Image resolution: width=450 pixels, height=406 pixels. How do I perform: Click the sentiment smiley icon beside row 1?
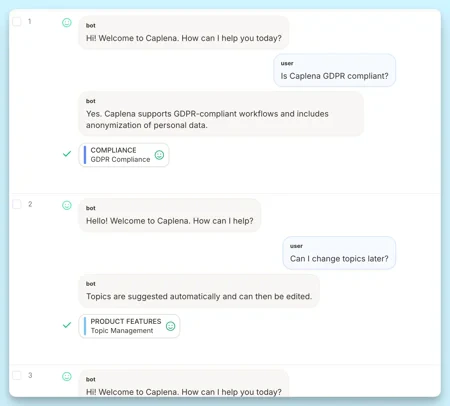(x=67, y=23)
